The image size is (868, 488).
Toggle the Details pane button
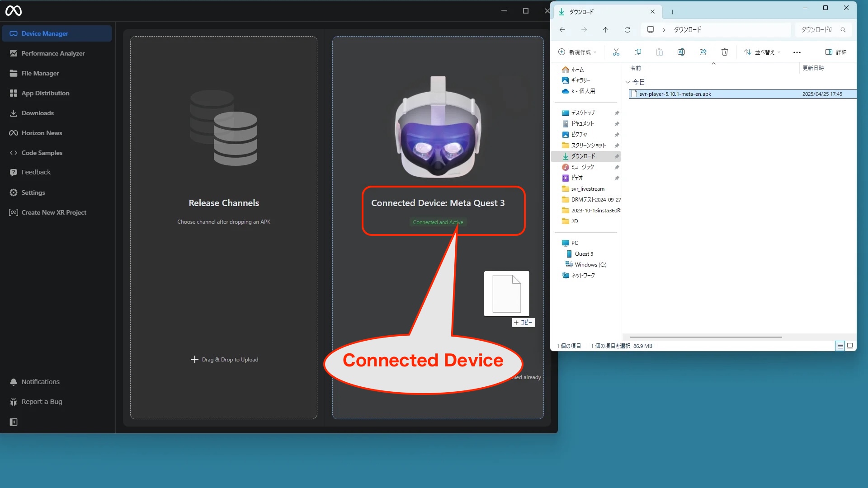pos(835,52)
